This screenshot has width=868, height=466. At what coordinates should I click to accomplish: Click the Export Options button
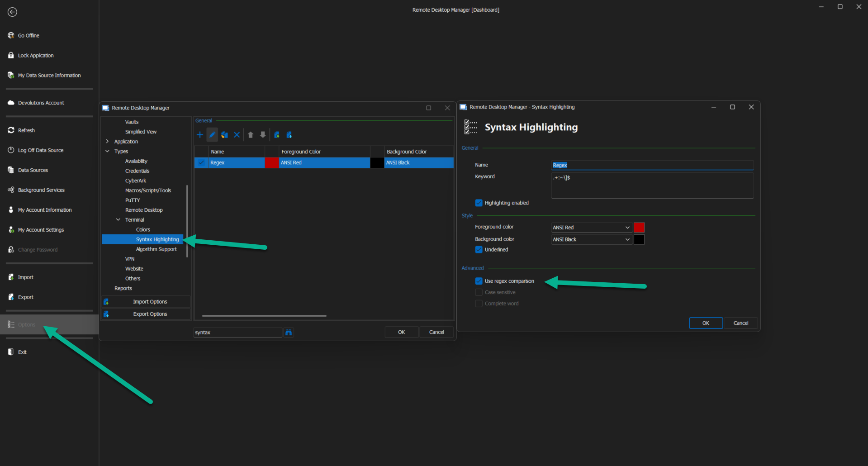click(x=146, y=314)
